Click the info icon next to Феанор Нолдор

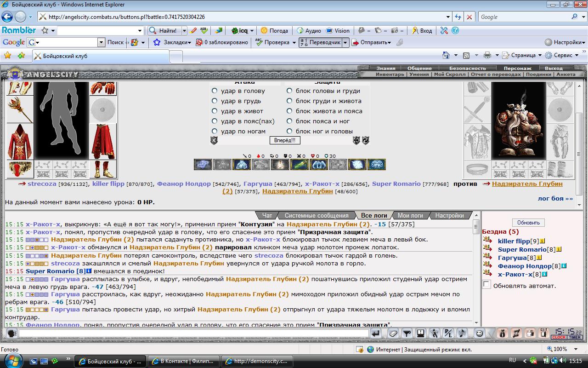pos(564,266)
